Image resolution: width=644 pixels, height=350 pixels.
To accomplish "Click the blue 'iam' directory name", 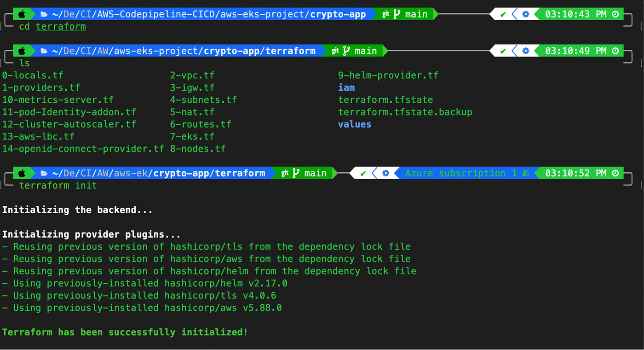I will [x=346, y=87].
